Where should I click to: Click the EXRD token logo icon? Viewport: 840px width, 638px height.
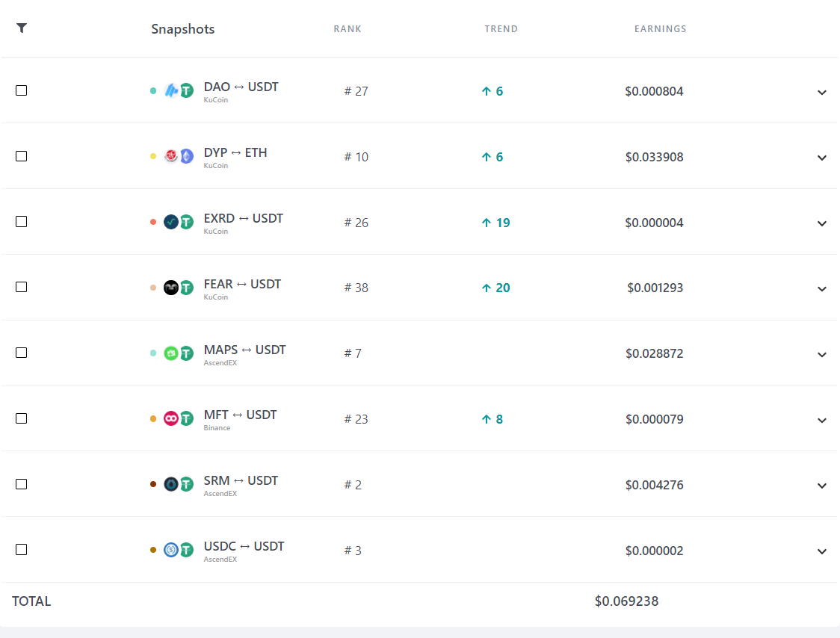pos(171,222)
